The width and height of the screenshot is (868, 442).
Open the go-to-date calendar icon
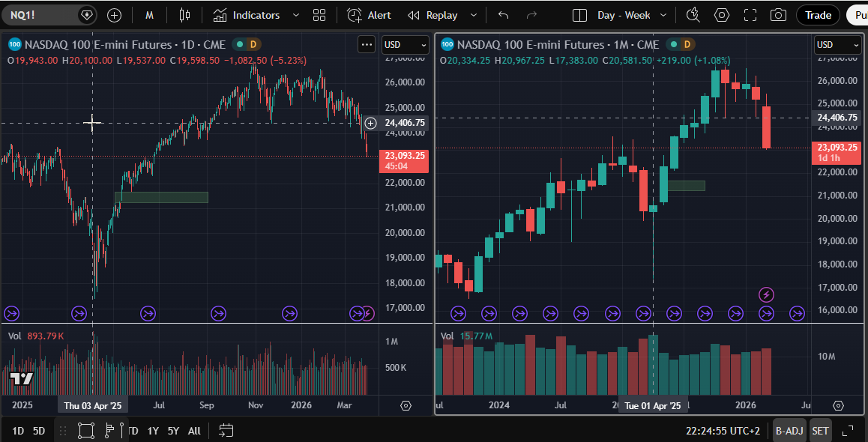[226, 430]
